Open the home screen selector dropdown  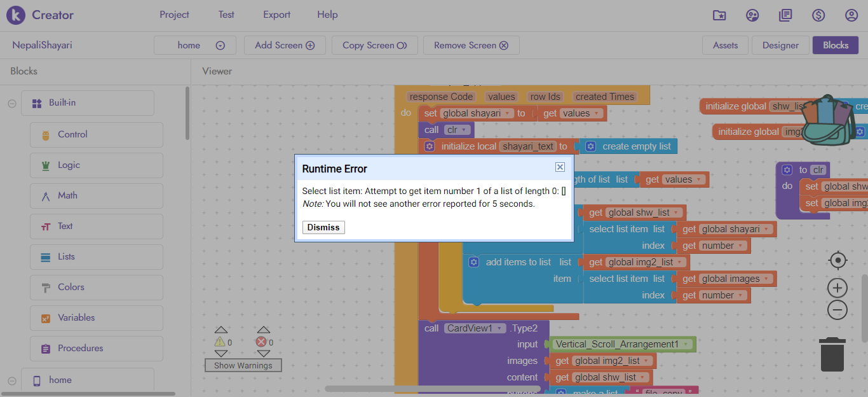click(x=195, y=45)
